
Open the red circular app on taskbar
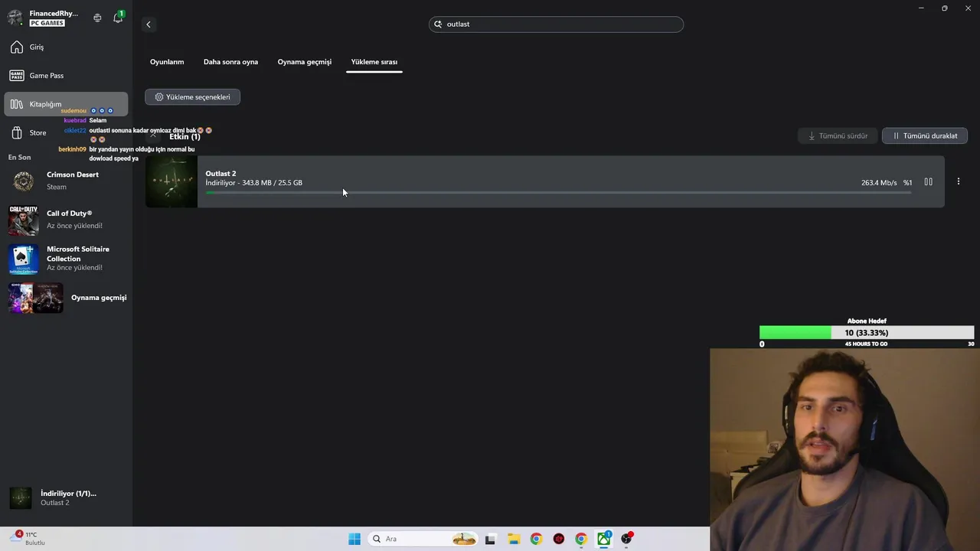tap(559, 539)
